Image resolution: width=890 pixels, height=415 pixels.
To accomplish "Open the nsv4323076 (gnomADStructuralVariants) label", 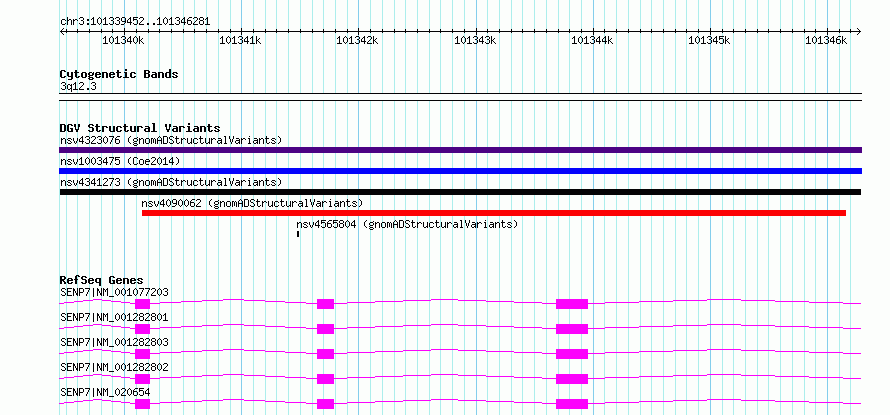I will (x=171, y=140).
